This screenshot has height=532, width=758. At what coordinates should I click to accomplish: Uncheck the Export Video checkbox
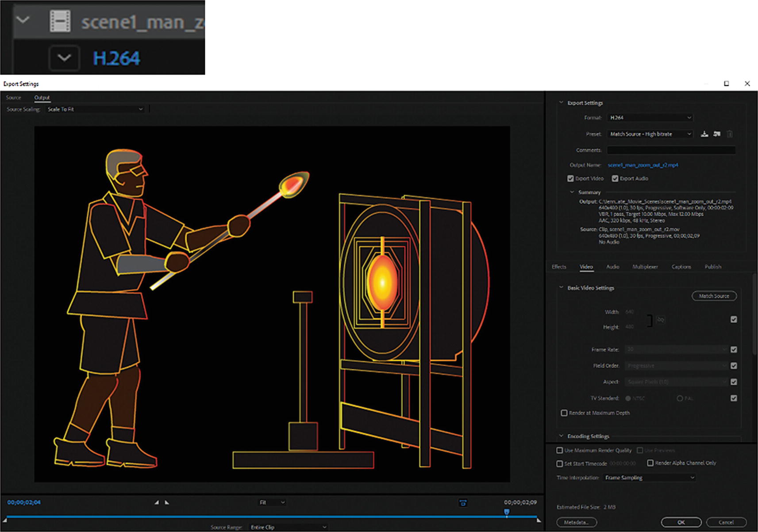click(x=570, y=179)
